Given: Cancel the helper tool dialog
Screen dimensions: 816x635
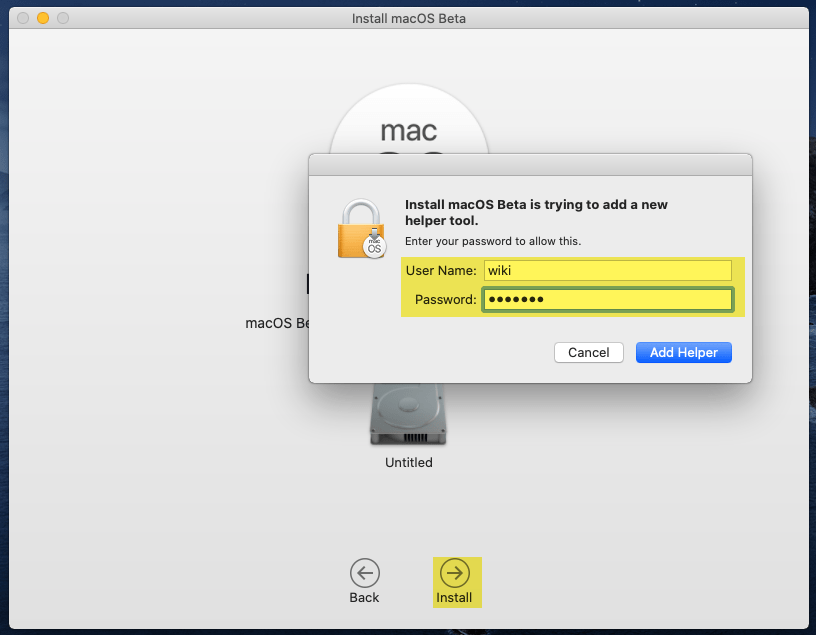Looking at the screenshot, I should point(589,352).
